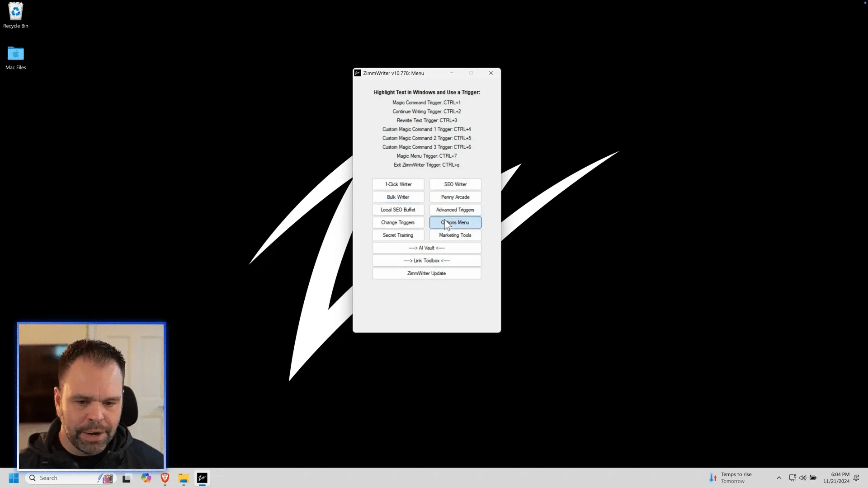Show hidden system tray icons

tap(779, 478)
